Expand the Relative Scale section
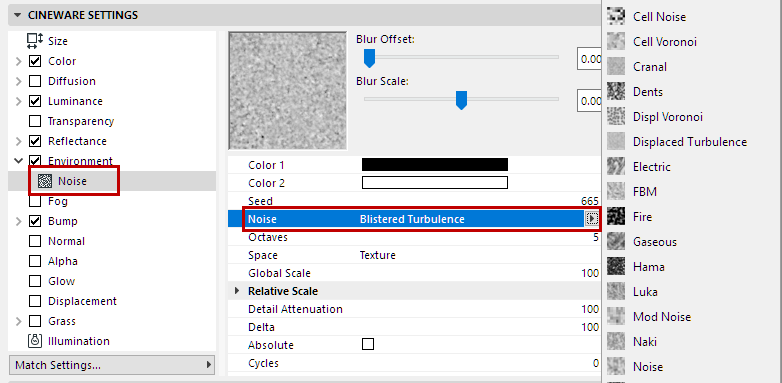782x383 pixels. point(237,291)
